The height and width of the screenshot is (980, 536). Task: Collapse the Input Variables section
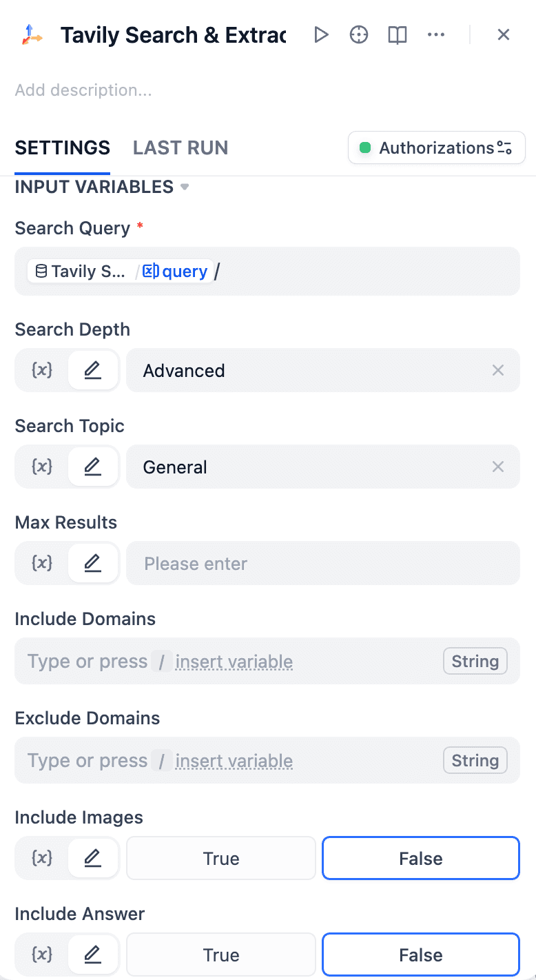click(x=185, y=187)
